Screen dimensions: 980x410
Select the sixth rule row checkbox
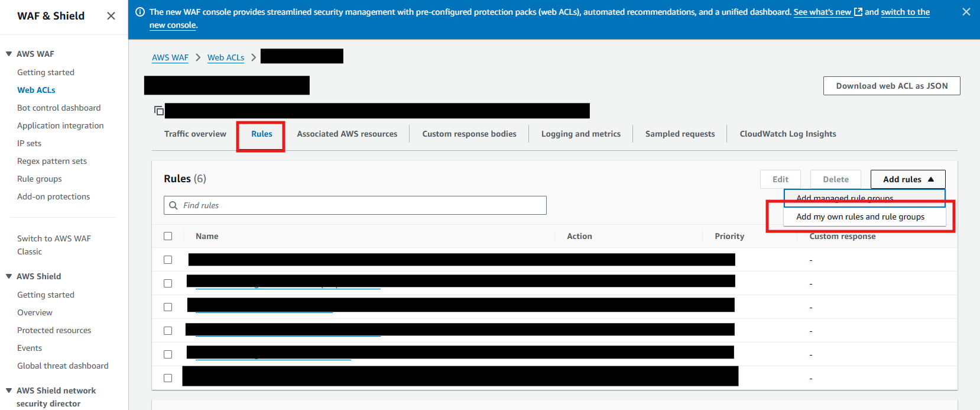tap(168, 378)
